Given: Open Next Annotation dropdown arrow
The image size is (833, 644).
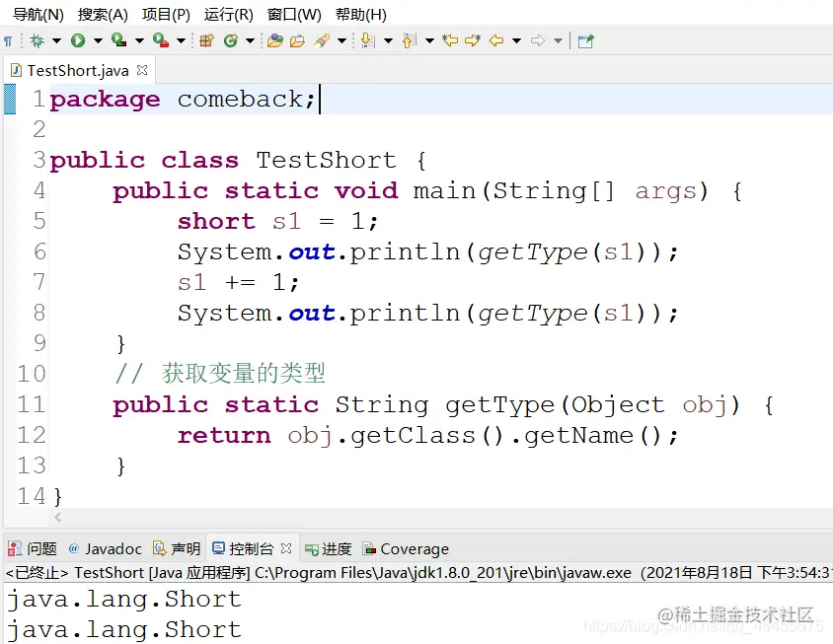Looking at the screenshot, I should pyautogui.click(x=388, y=40).
